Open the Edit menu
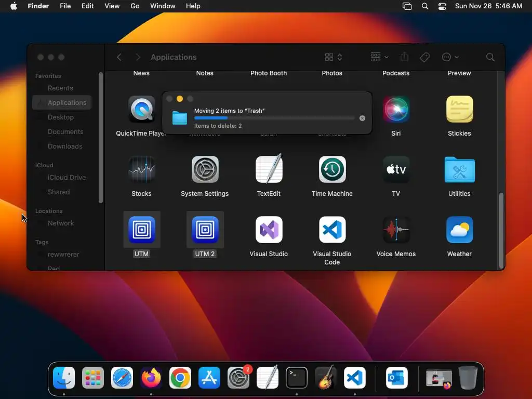Image resolution: width=532 pixels, height=399 pixels. (87, 6)
